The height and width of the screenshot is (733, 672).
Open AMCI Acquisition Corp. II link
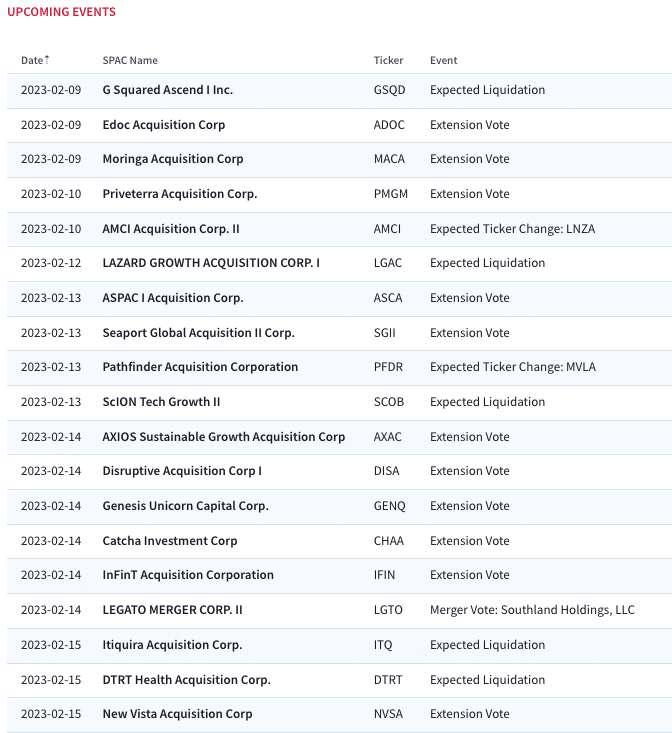point(171,229)
